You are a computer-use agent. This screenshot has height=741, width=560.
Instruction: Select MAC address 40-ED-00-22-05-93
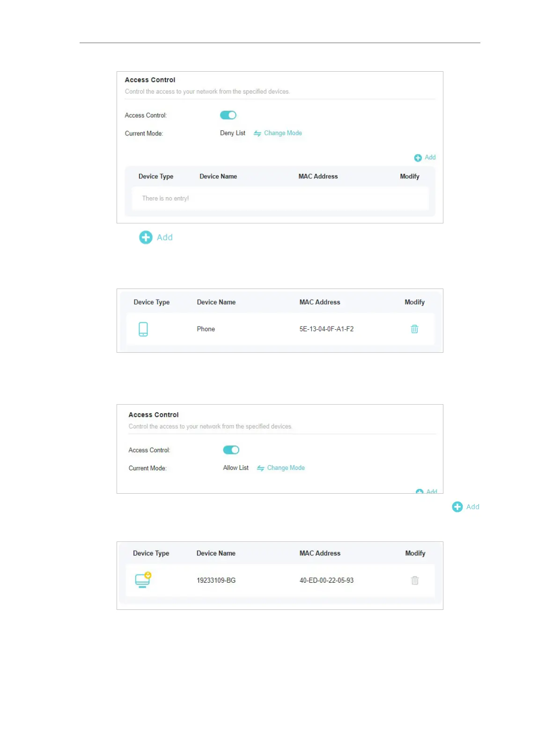coord(326,580)
